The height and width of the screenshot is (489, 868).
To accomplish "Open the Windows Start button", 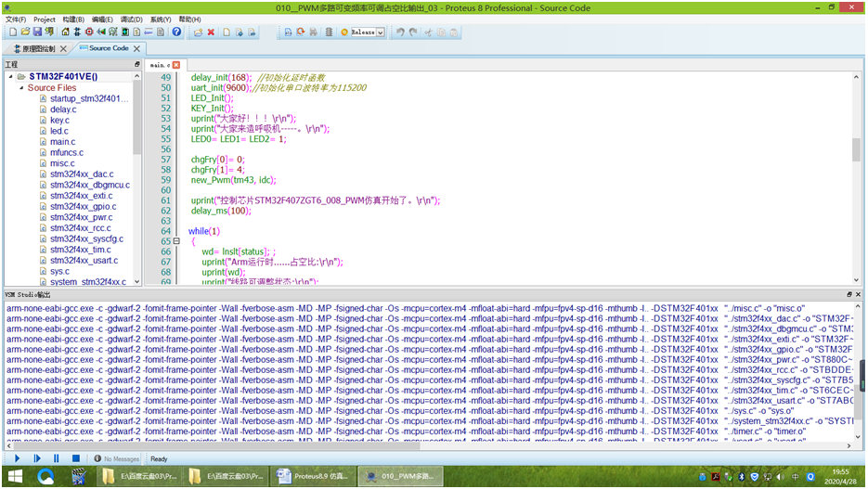I will pyautogui.click(x=15, y=476).
